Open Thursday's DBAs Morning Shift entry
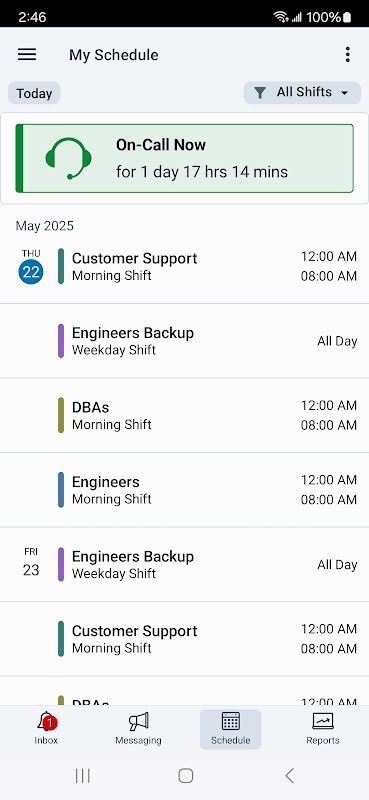Screen dimensions: 369x800 click(184, 415)
